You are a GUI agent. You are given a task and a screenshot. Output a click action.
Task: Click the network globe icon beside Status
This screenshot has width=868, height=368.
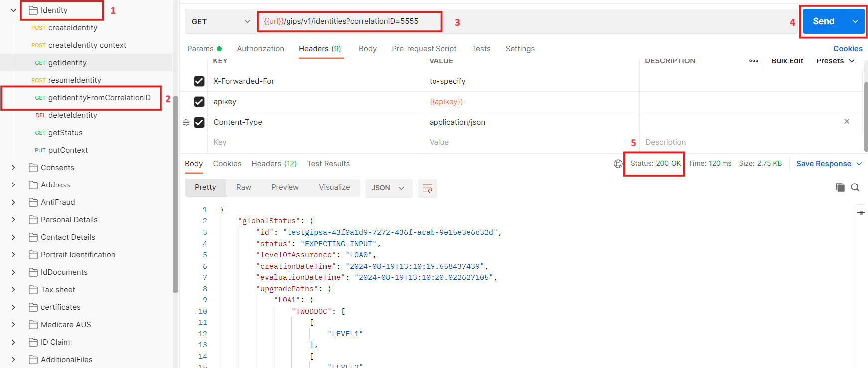click(x=618, y=164)
